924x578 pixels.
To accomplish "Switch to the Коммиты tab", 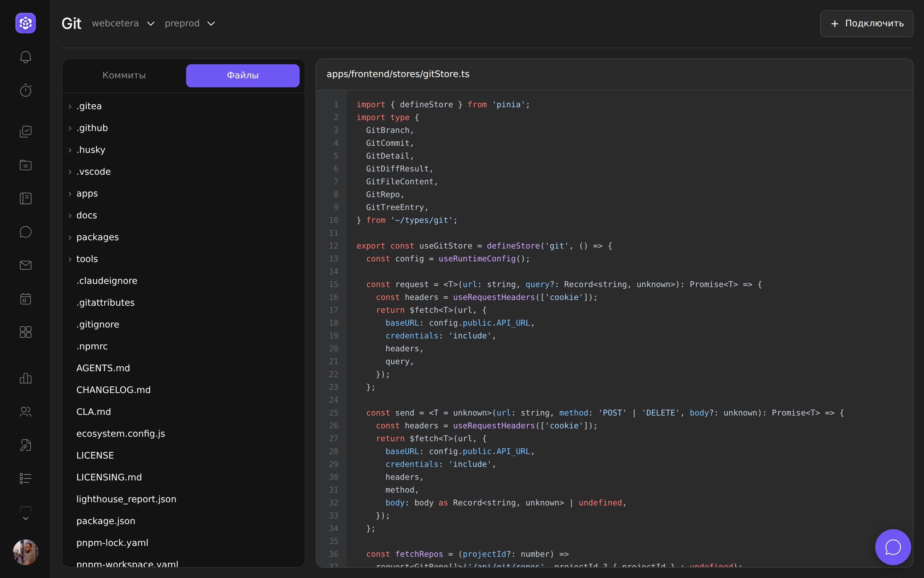I will coord(124,75).
